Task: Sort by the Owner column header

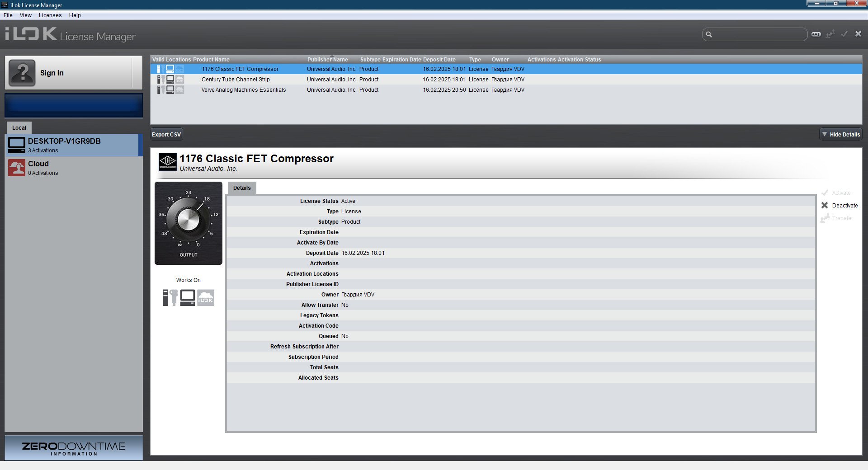Action: tap(500, 60)
